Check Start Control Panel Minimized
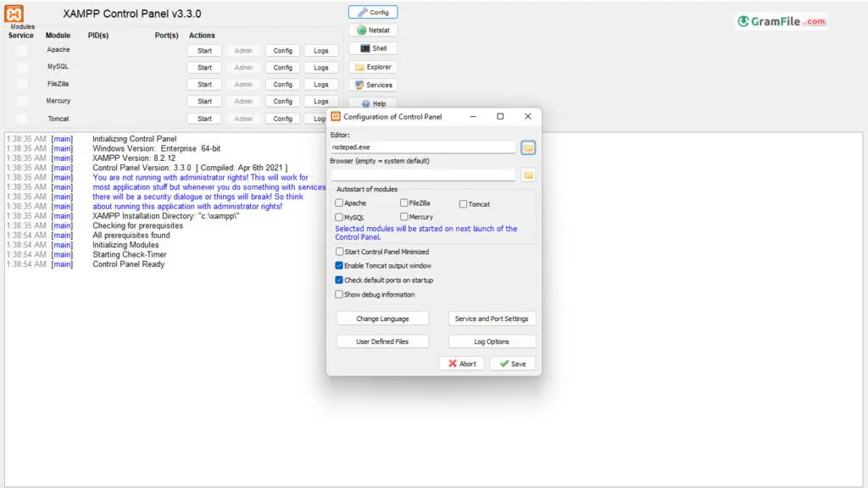Viewport: 868px width, 488px height. (339, 252)
